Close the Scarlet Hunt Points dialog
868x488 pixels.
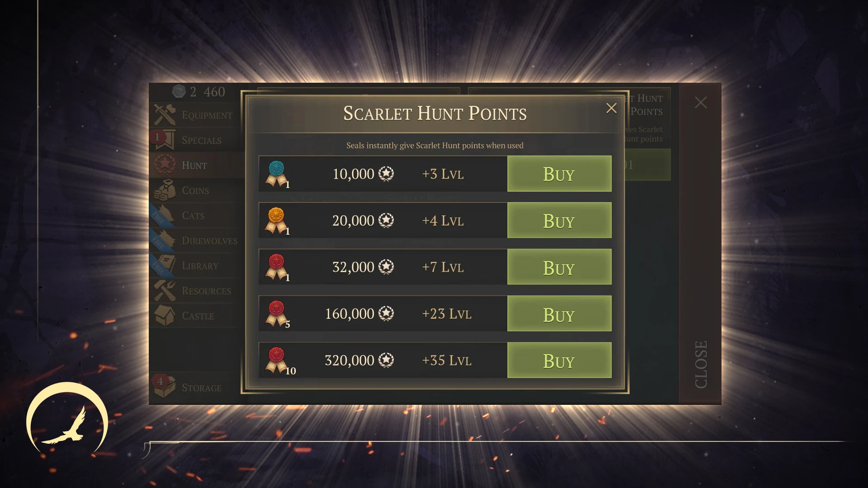(611, 108)
